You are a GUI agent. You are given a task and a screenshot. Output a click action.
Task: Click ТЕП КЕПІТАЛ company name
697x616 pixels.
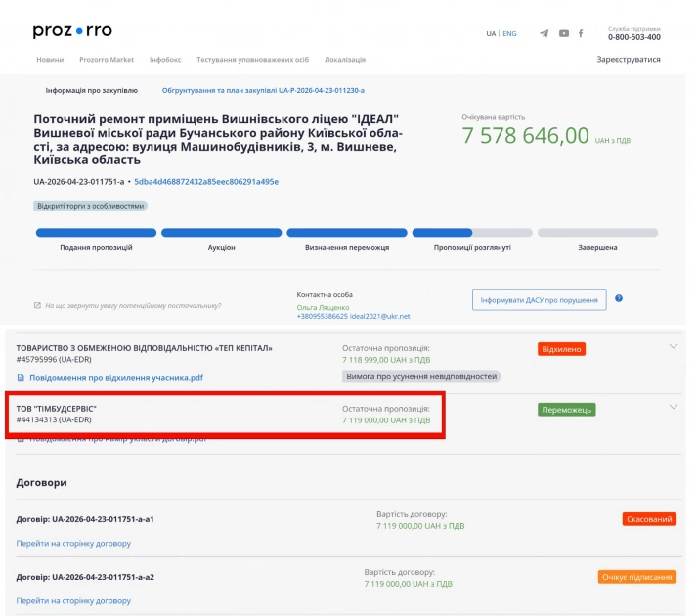(145, 348)
